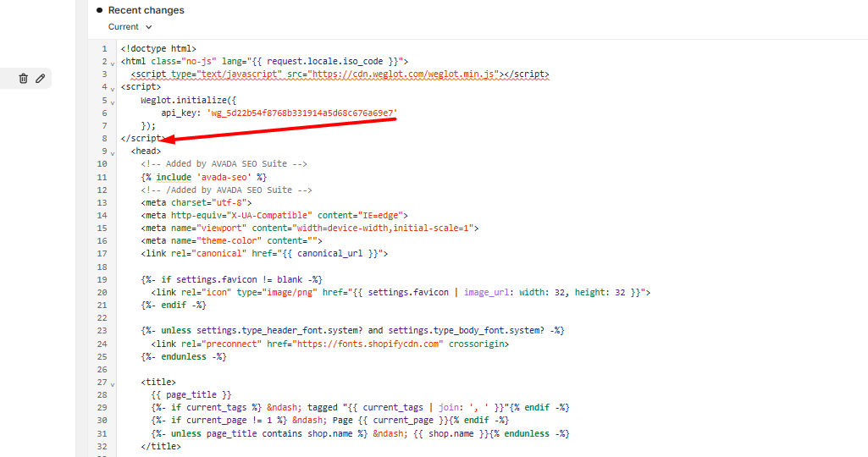
Task: Click the }); closing line 7
Action: 148,125
